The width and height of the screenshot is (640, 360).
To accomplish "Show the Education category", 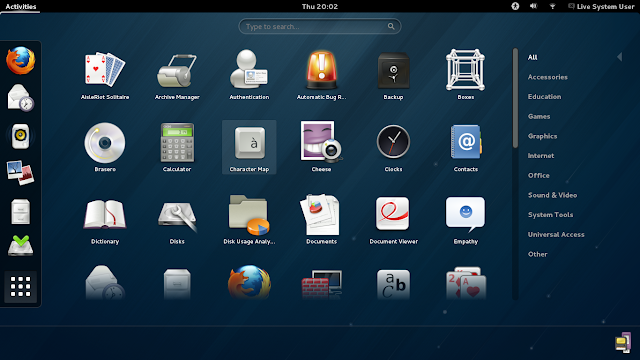I will (544, 96).
